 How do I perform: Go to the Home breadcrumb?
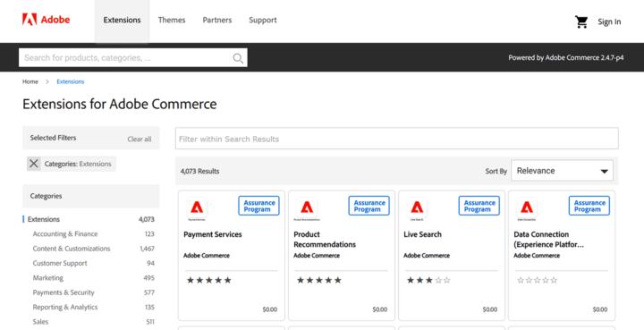pyautogui.click(x=30, y=81)
